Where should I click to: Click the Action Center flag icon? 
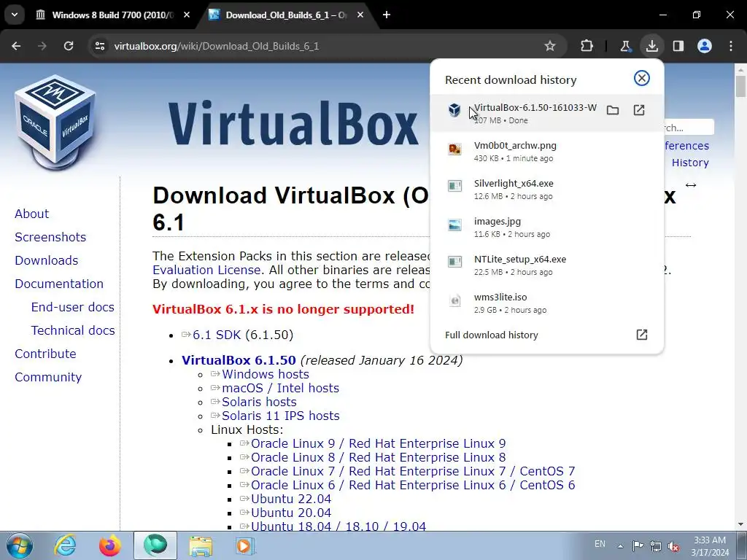coord(638,545)
